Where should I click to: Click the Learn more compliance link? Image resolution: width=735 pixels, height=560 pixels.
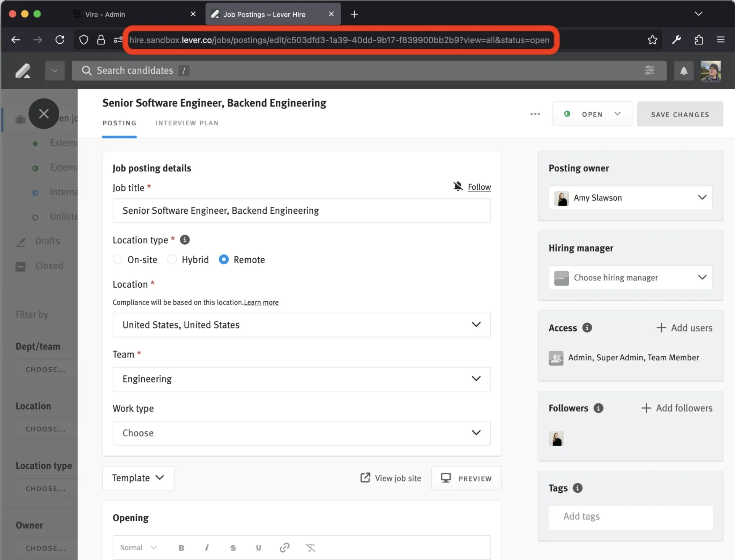click(261, 302)
